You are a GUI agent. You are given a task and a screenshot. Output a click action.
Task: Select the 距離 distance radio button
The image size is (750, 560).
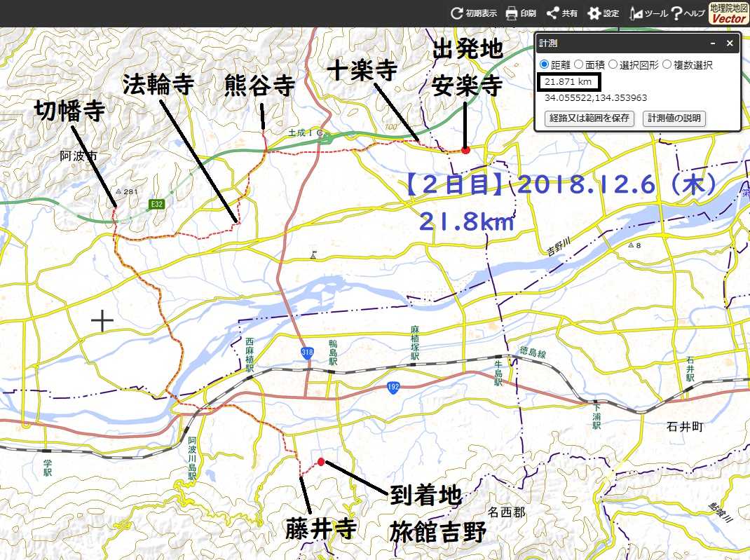pyautogui.click(x=545, y=64)
